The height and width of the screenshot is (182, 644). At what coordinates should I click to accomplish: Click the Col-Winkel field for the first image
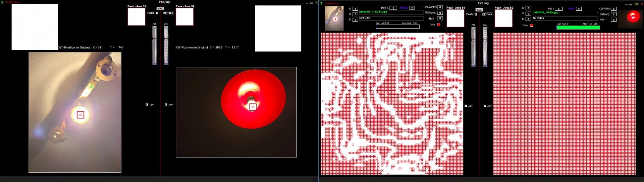440,7
